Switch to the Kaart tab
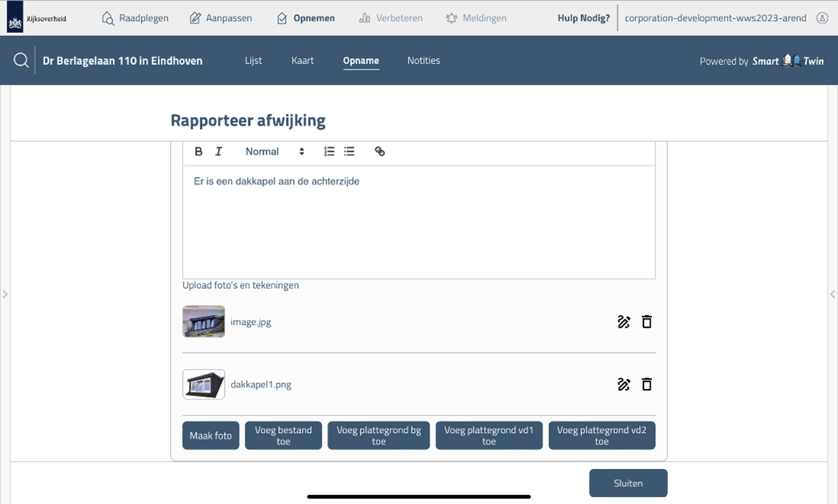This screenshot has width=838, height=504. coord(303,60)
